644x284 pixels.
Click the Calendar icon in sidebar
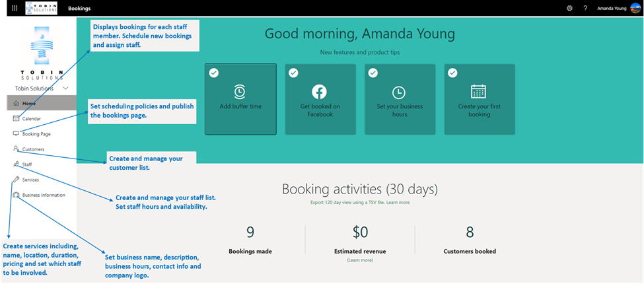[x=17, y=119]
